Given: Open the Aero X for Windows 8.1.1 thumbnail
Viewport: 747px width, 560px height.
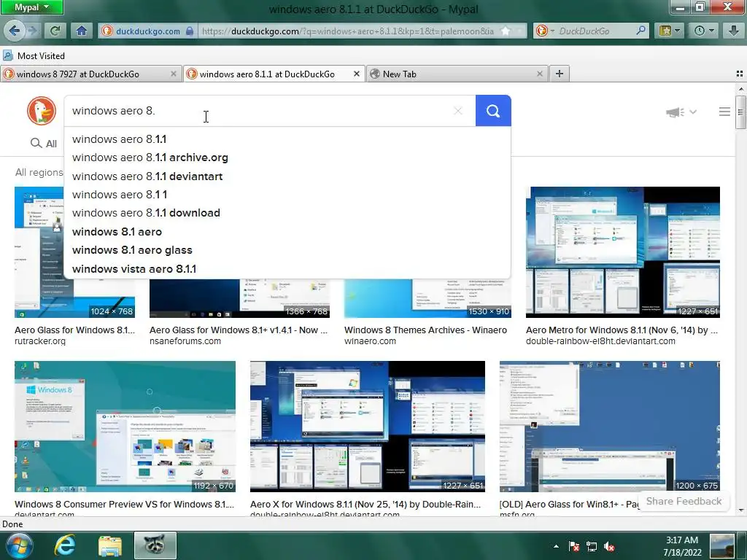Looking at the screenshot, I should (x=368, y=426).
